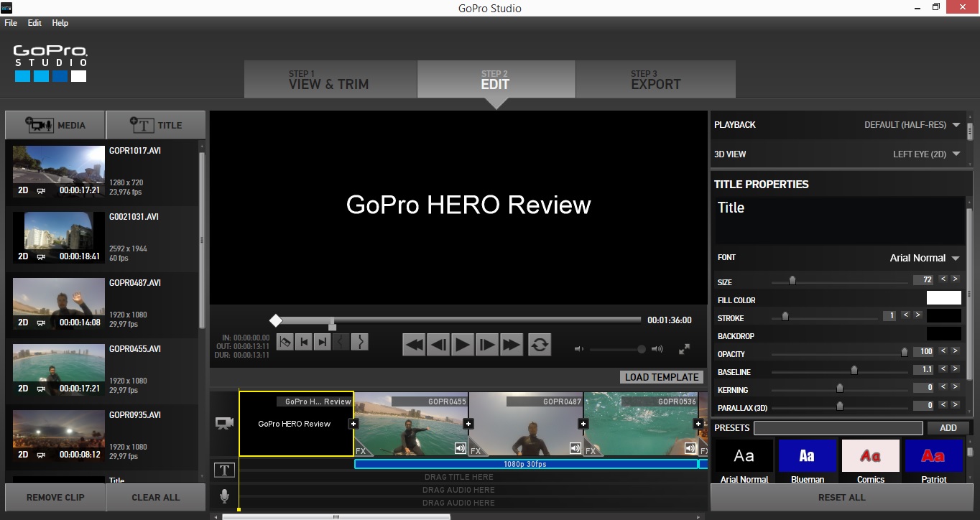The width and height of the screenshot is (980, 520).
Task: Add transition after GOPR0455 clip
Action: pyautogui.click(x=468, y=424)
